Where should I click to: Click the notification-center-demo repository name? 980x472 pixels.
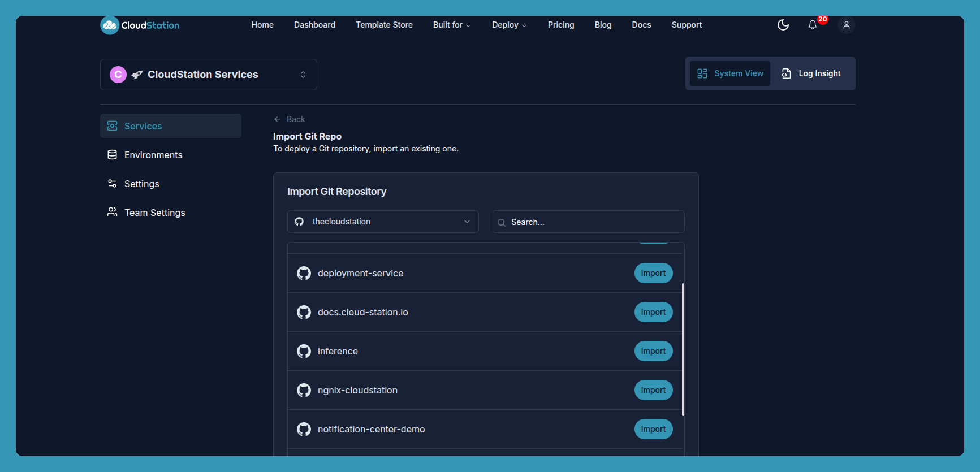(x=371, y=430)
